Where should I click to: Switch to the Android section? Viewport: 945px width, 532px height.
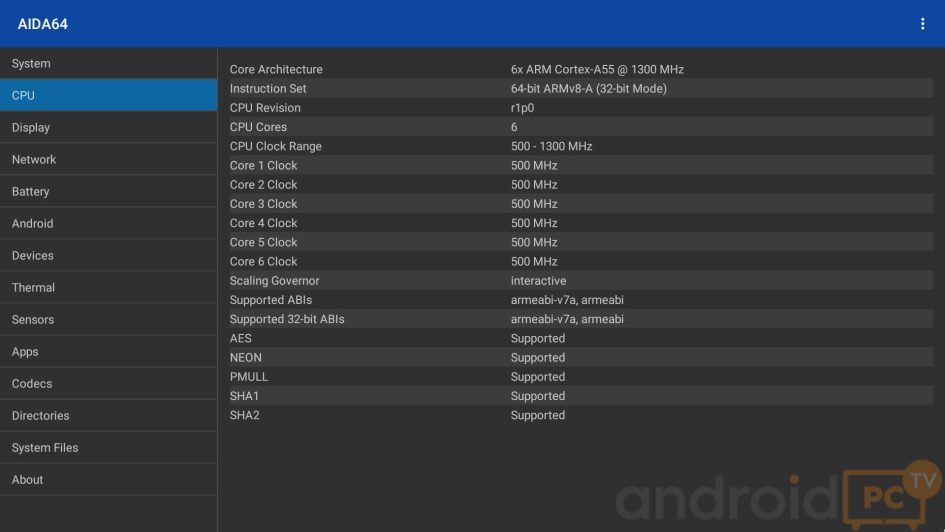[x=108, y=224]
